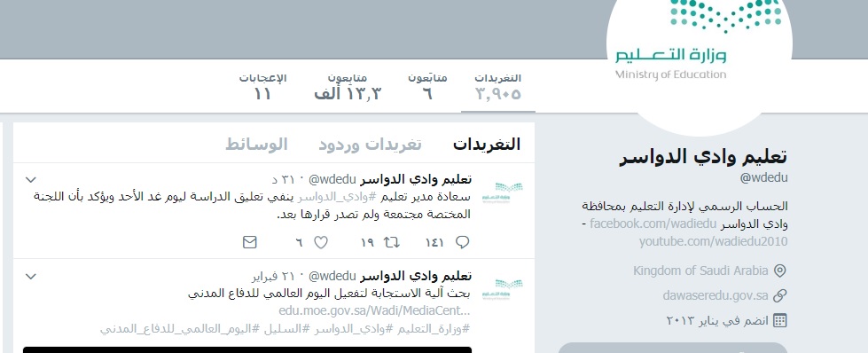Click the Kingdom of Saudi Arabia location text
The width and height of the screenshot is (868, 353).
(x=700, y=271)
